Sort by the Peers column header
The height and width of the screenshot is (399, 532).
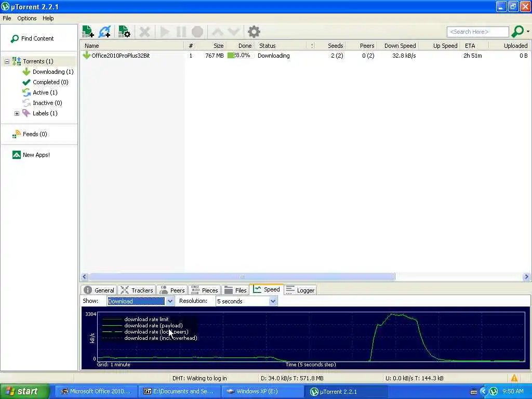362,46
